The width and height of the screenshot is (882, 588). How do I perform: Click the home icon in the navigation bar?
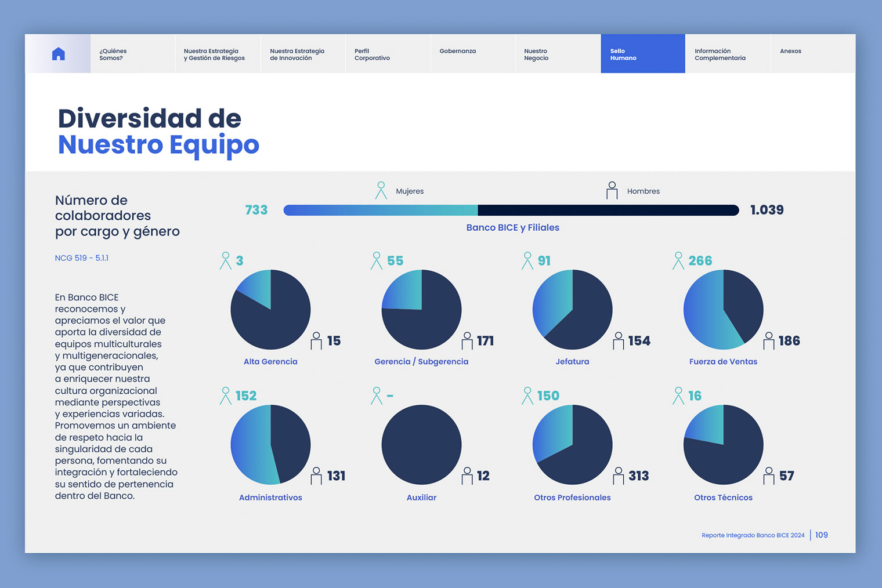pos(58,53)
